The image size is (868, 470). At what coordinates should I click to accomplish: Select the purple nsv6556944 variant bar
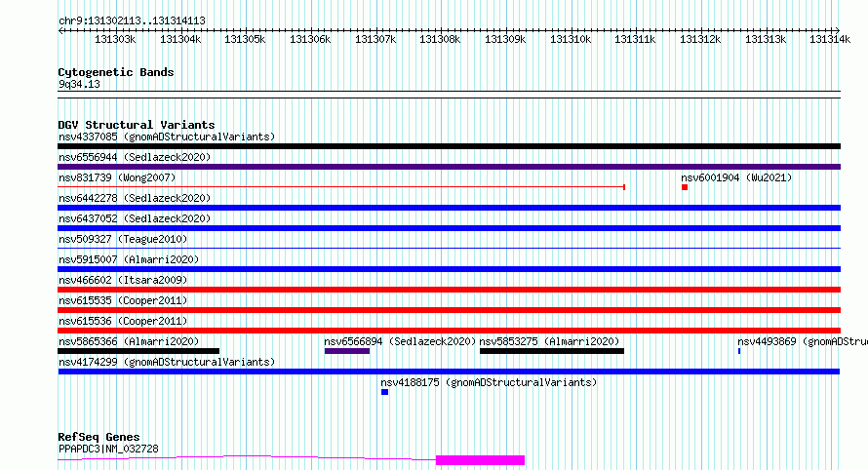(x=449, y=167)
